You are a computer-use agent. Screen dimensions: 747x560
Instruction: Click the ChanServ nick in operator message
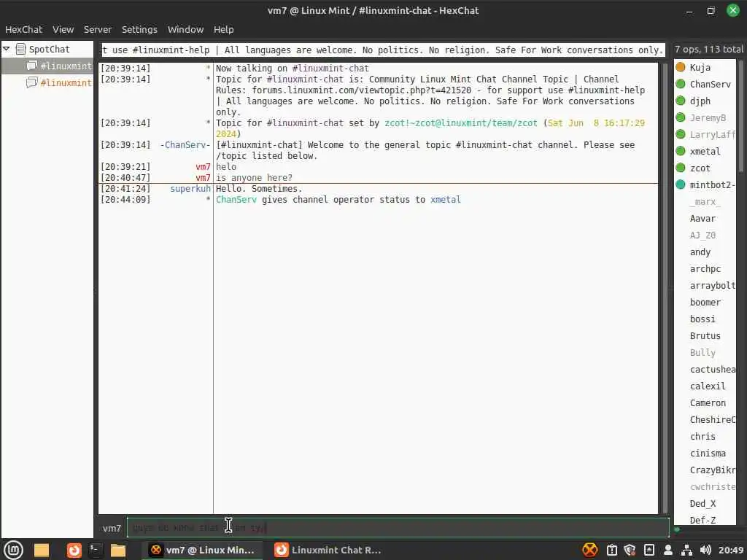(236, 200)
